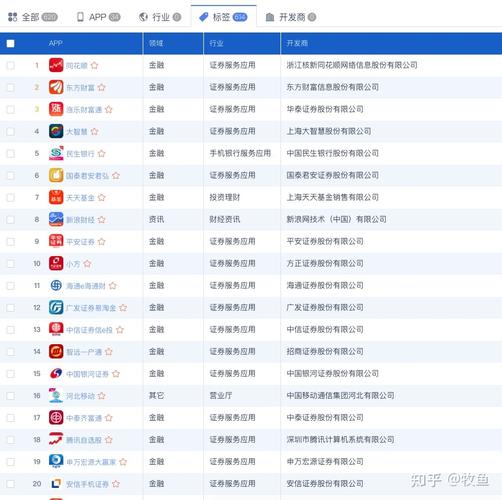Image resolution: width=502 pixels, height=500 pixels.
Task: Click the 东方财富 app icon
Action: tap(56, 87)
